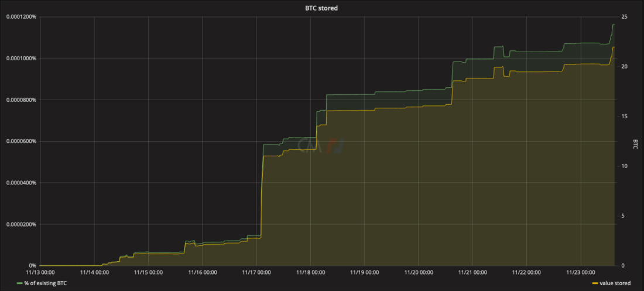Click the watermark logo in chart center

tap(320, 145)
